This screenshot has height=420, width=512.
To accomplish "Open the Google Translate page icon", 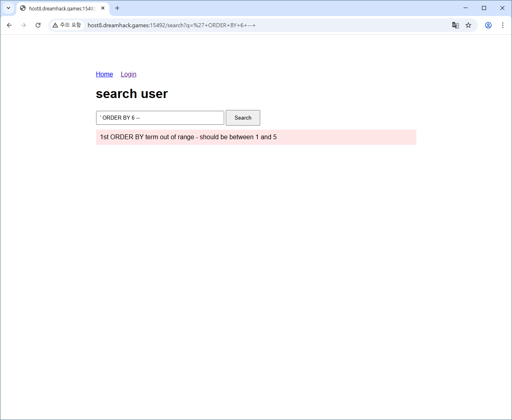I will click(x=455, y=25).
